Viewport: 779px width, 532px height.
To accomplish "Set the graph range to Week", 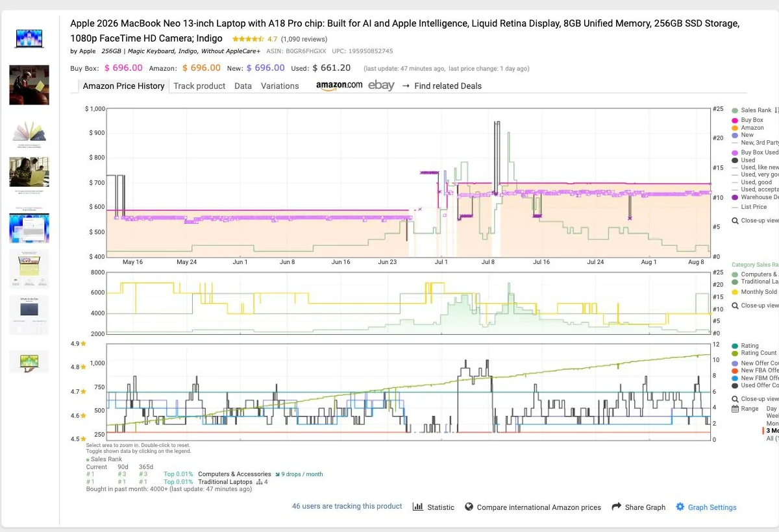I will pos(773,416).
